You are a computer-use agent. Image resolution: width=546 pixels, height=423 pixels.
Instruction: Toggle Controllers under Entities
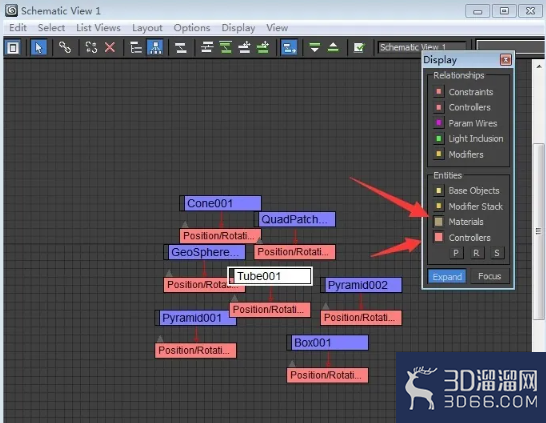click(439, 237)
